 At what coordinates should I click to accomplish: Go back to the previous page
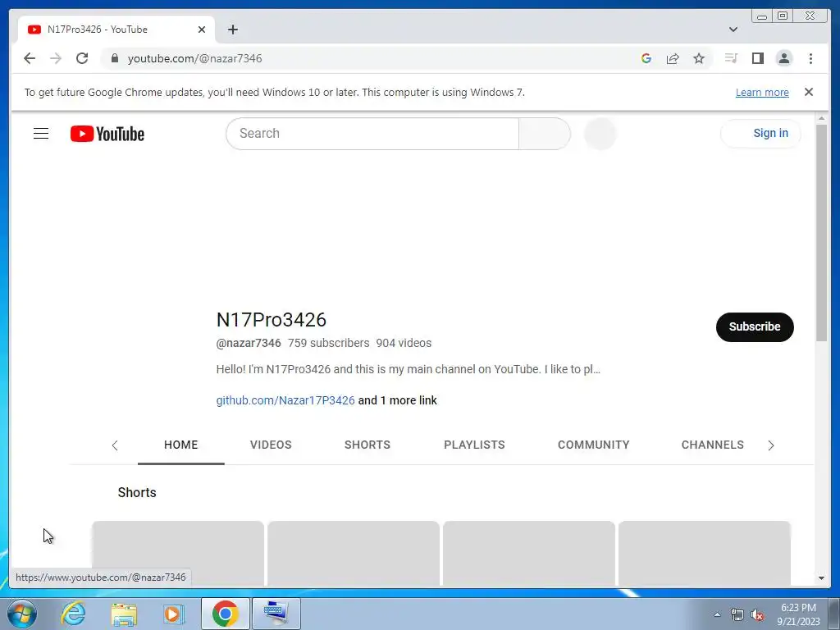[x=30, y=58]
